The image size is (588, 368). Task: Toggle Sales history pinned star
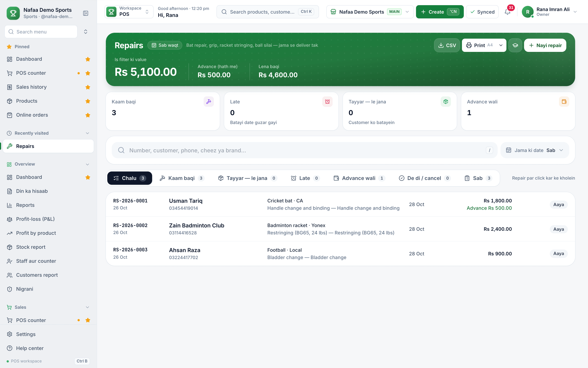pos(88,87)
